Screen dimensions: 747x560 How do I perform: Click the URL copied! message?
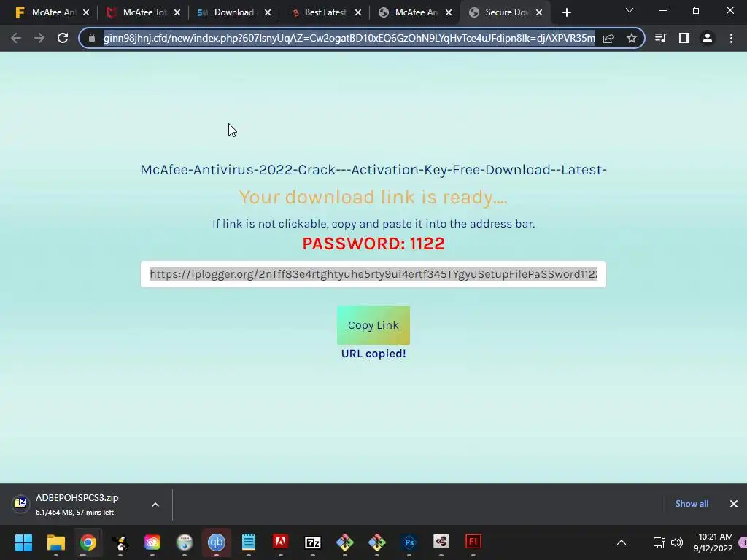pyautogui.click(x=373, y=354)
